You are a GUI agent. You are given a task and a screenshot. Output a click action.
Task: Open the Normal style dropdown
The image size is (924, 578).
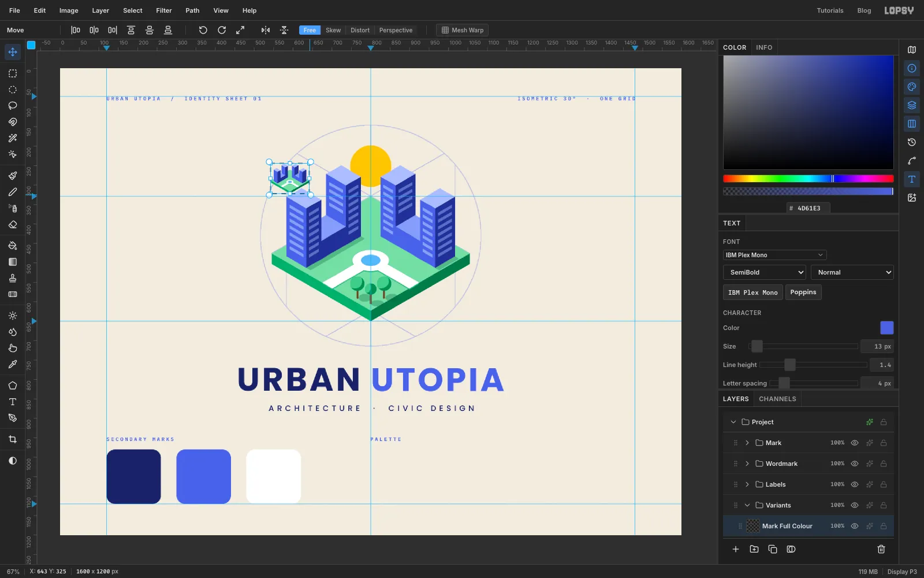pyautogui.click(x=852, y=272)
